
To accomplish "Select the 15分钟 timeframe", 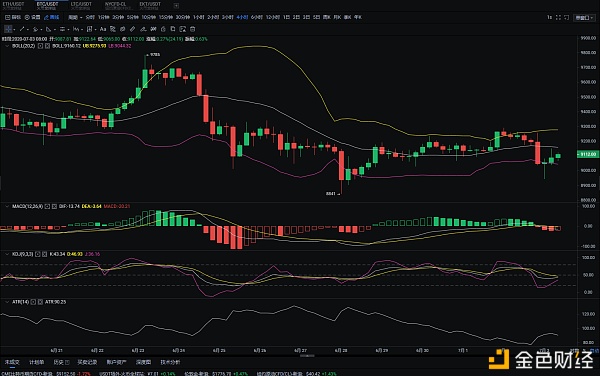I will tap(166, 17).
